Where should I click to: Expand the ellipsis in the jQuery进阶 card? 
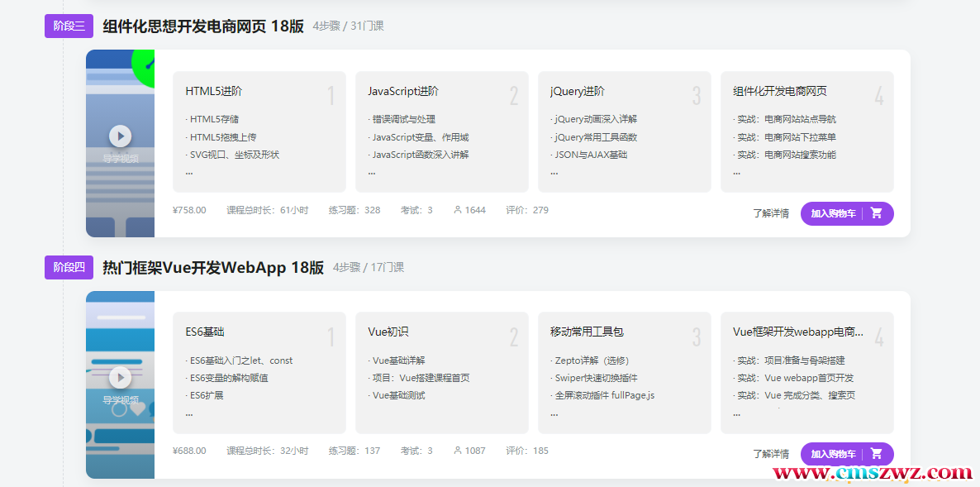pyautogui.click(x=554, y=172)
